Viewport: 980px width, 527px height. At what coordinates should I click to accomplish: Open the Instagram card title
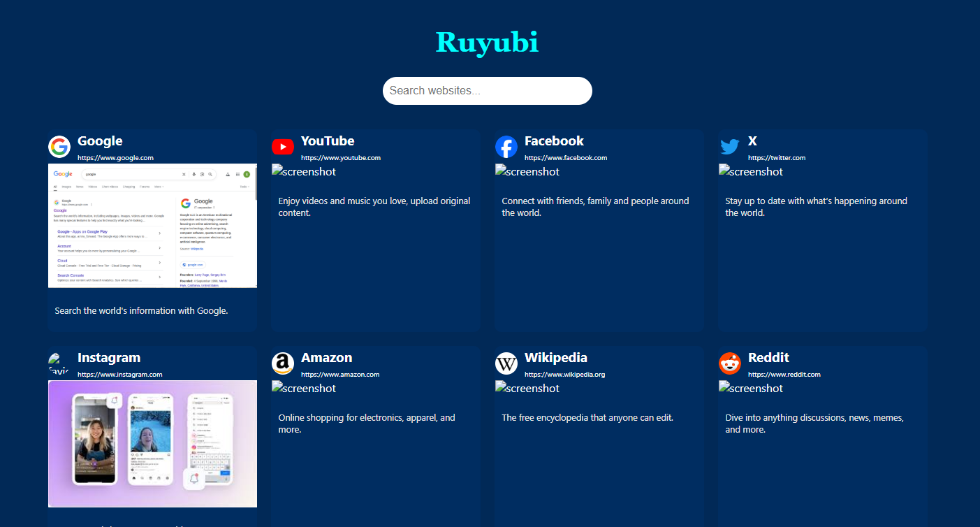tap(109, 358)
